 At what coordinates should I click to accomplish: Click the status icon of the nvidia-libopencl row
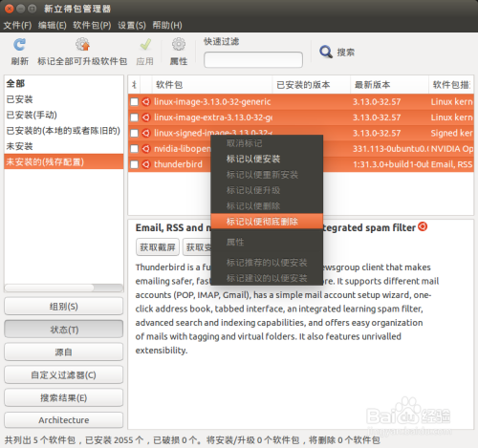(x=146, y=149)
